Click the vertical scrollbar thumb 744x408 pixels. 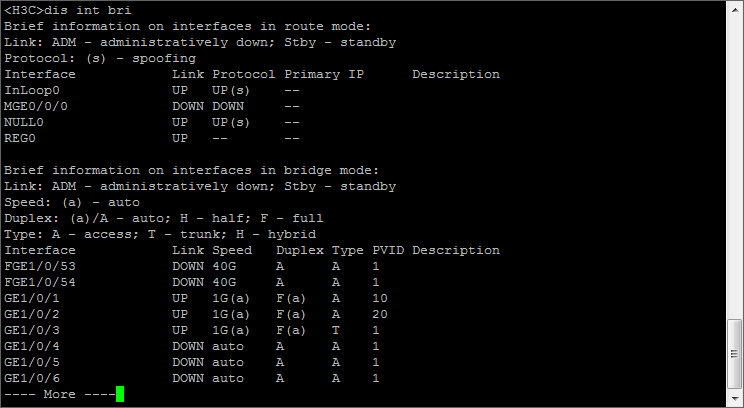point(735,353)
